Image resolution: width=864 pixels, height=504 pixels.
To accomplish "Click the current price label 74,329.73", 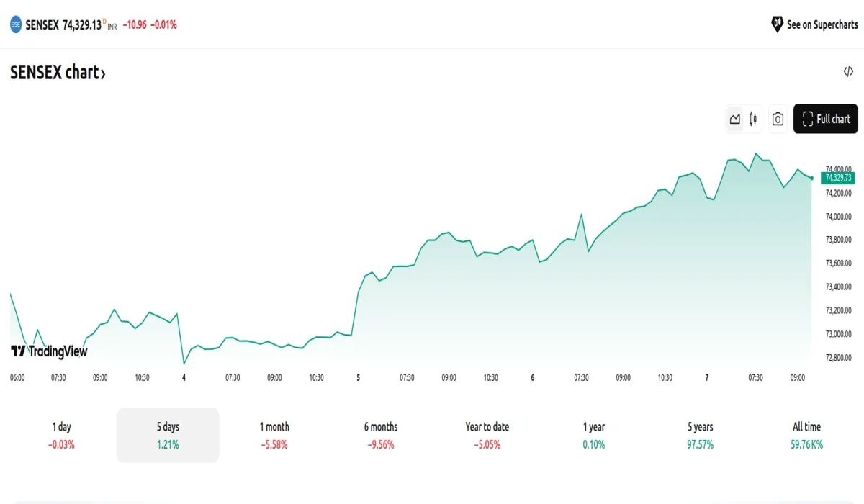I will (838, 178).
